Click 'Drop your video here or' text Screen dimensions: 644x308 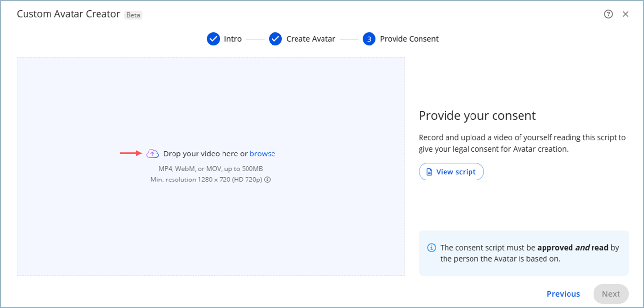tap(205, 154)
